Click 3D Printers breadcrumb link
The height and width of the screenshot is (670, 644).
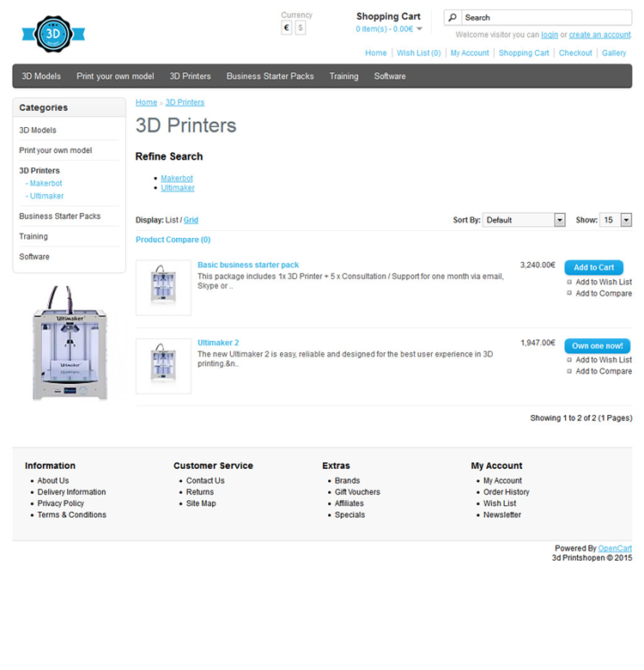[x=185, y=102]
